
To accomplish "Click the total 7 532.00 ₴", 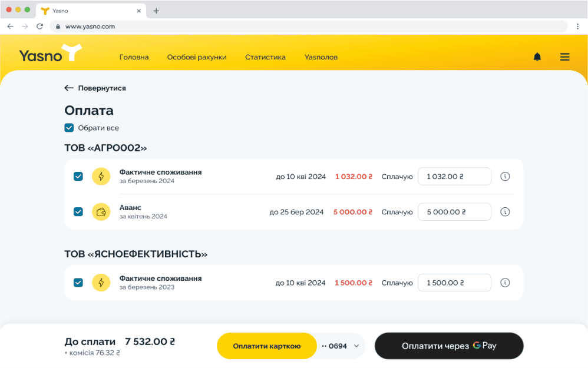I will (x=150, y=342).
